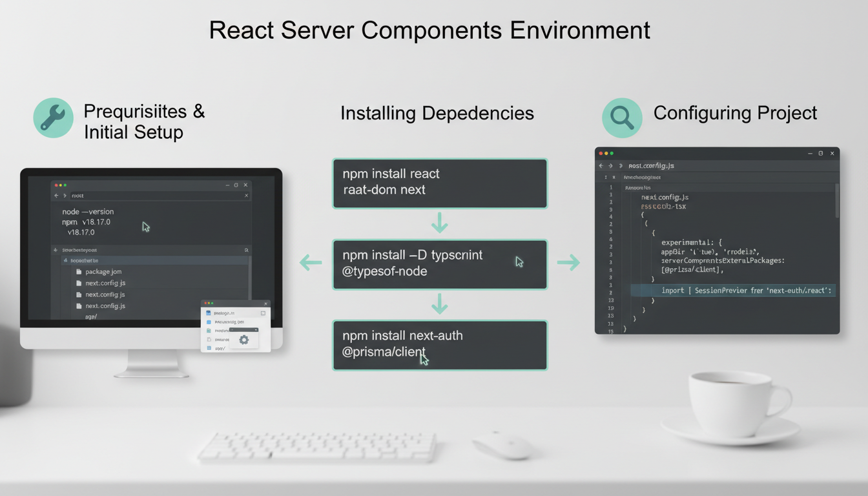868x496 pixels.
Task: Select the 'appBir' code line
Action: tap(710, 251)
